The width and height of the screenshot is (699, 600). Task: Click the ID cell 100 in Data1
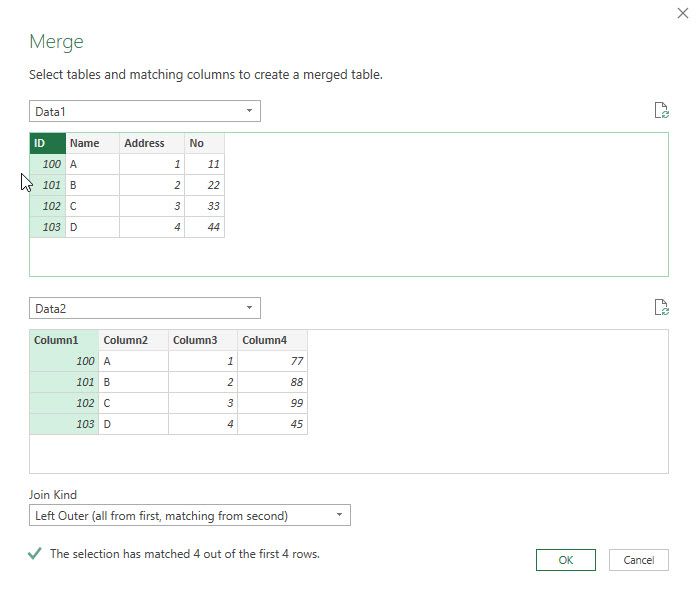tap(48, 164)
